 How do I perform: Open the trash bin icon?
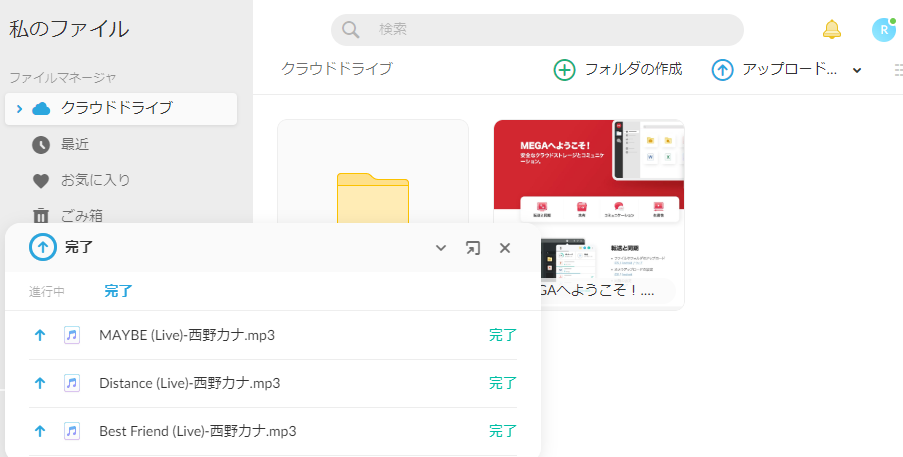click(x=41, y=215)
